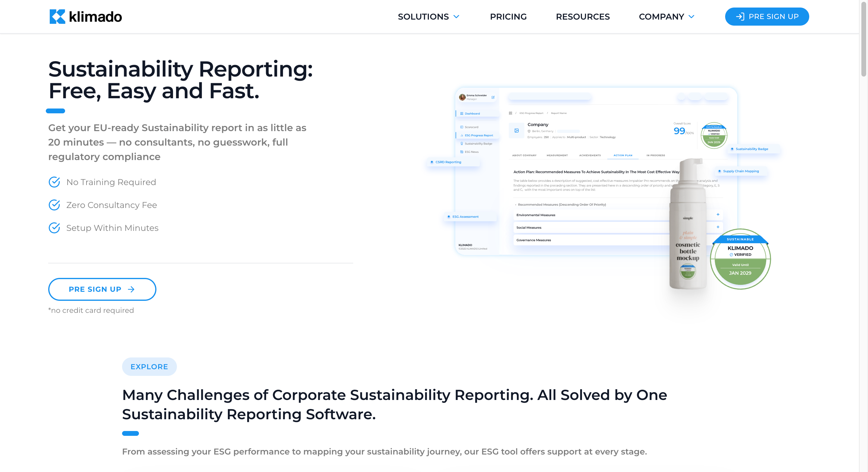This screenshot has width=868, height=472.
Task: Select Dashboard in the mockup sidebar
Action: pos(477,114)
